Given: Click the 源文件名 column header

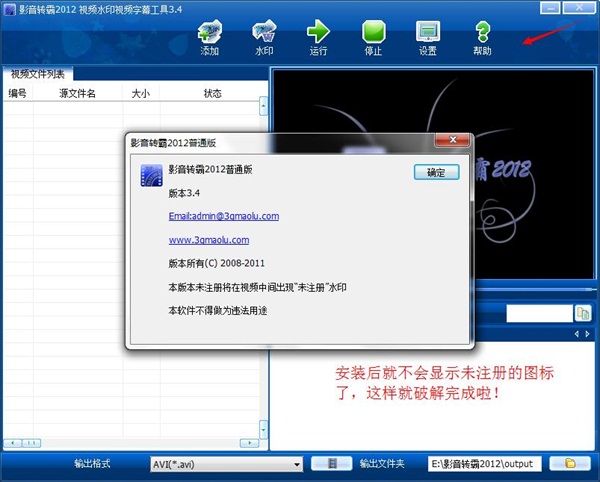Looking at the screenshot, I should (x=77, y=93).
